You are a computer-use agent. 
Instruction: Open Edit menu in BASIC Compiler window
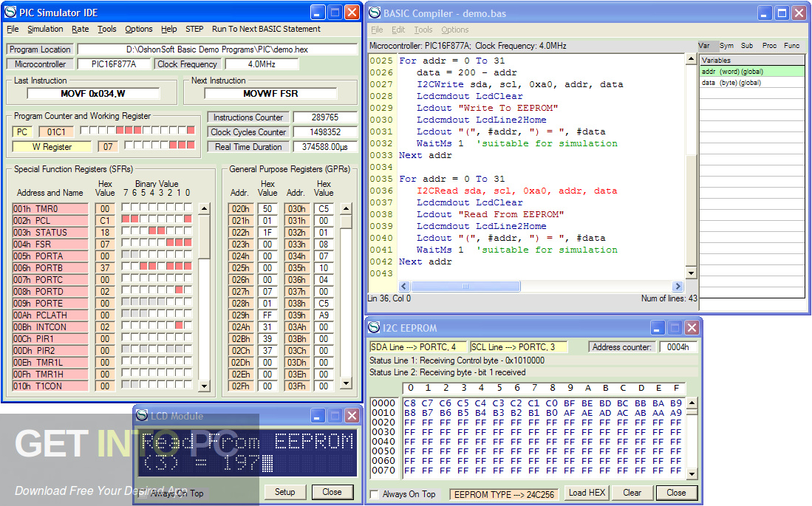398,30
